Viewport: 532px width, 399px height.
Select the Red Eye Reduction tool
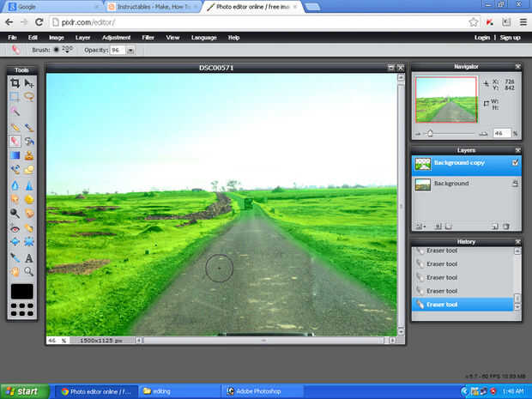click(x=15, y=229)
